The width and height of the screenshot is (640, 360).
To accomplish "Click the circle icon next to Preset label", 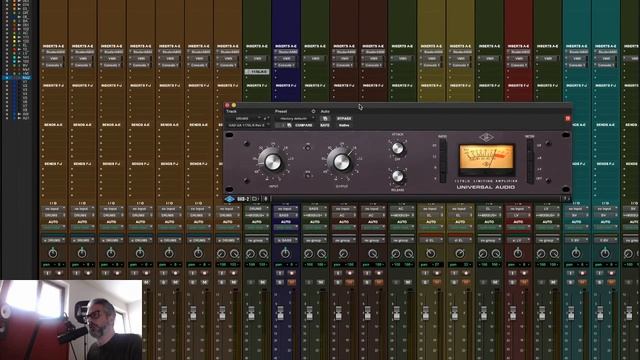I will 313,111.
